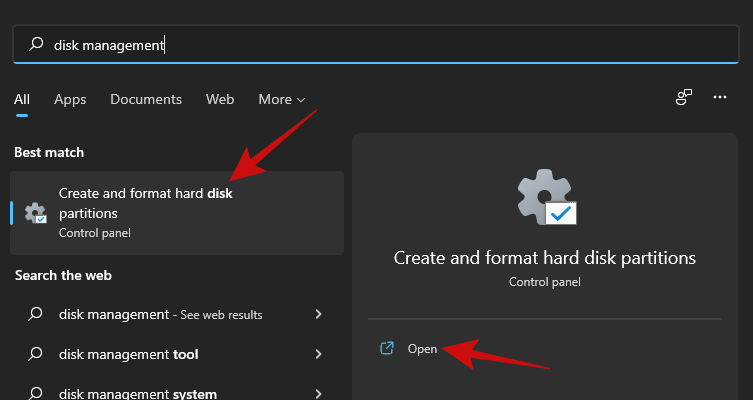Select the Web filter tab

click(x=220, y=100)
